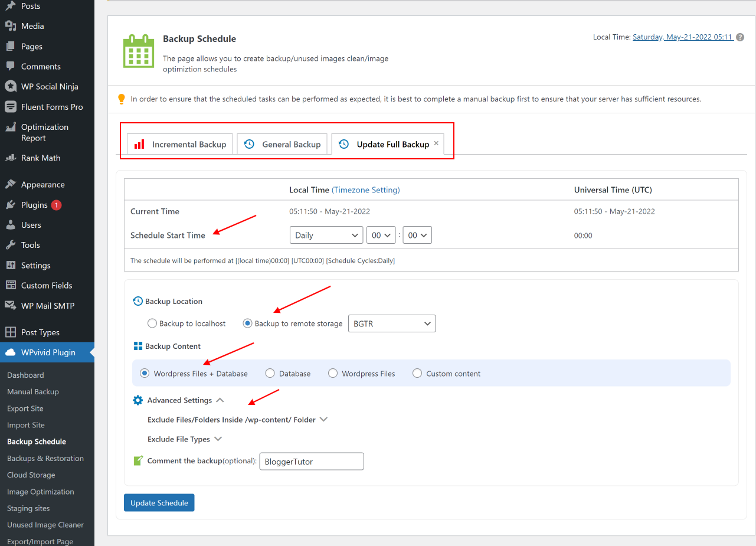This screenshot has width=756, height=546.
Task: Open Import Site submenu item
Action: tap(26, 425)
